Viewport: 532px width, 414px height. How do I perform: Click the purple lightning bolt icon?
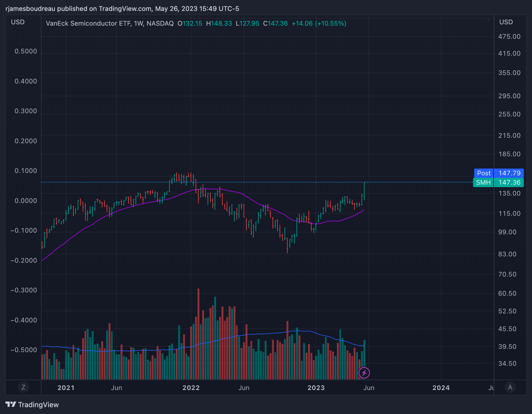point(364,373)
